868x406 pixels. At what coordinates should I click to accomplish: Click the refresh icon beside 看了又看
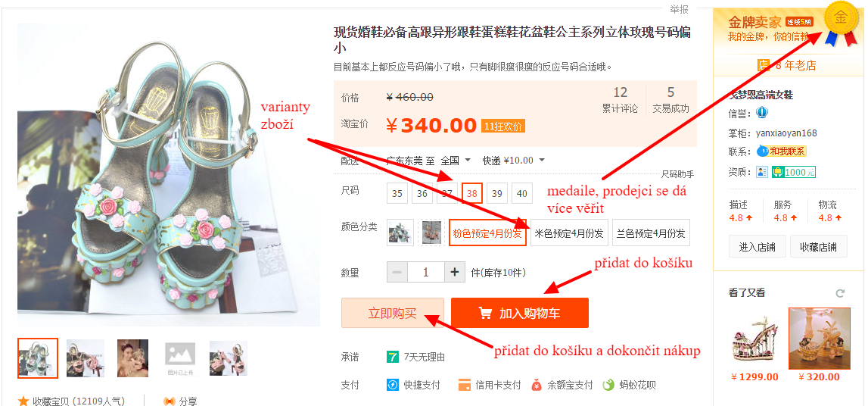840,293
